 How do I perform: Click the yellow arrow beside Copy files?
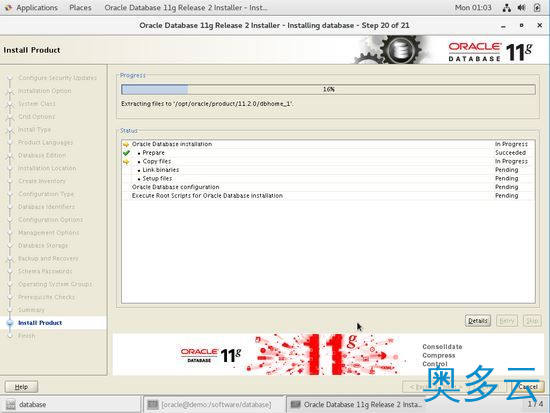[126, 161]
